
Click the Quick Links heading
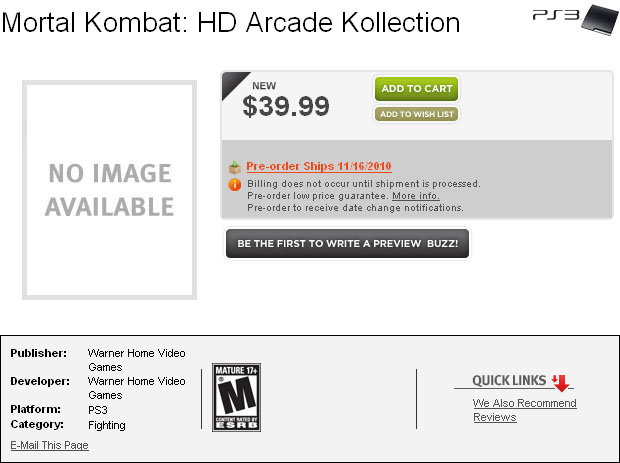click(x=509, y=380)
